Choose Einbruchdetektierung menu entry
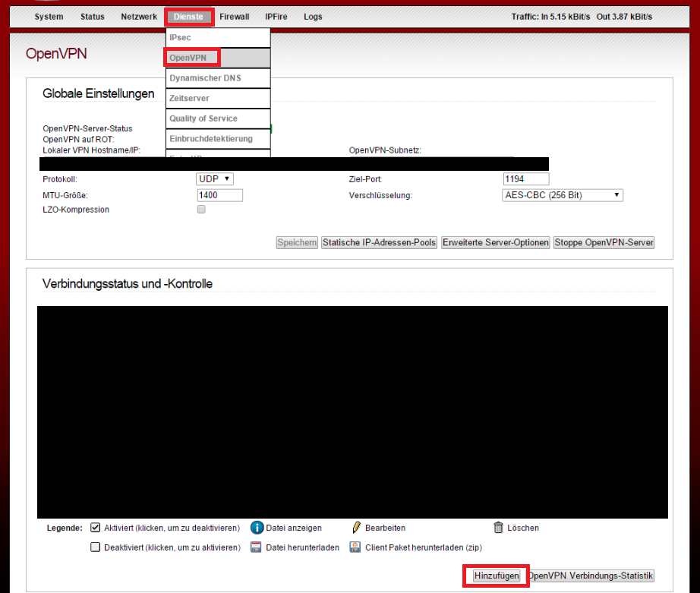The image size is (700, 593). [x=218, y=138]
